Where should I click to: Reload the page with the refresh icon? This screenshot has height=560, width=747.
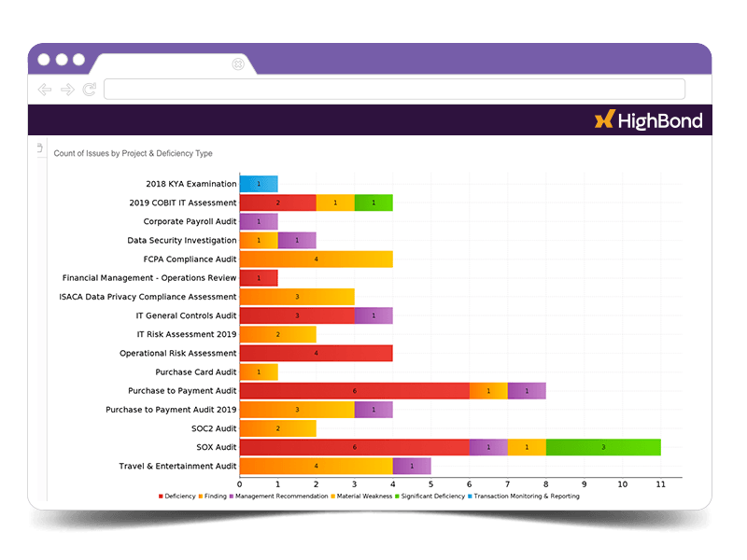click(x=90, y=90)
